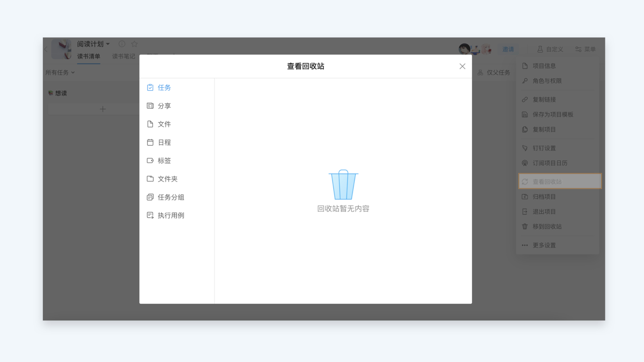Click the project info circle icon
Viewport: 644px width, 362px height.
122,44
